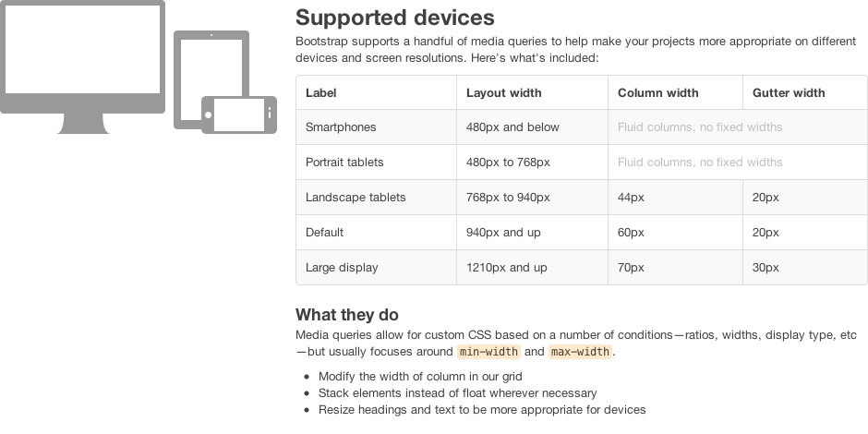Click the What they do heading

pyautogui.click(x=347, y=315)
